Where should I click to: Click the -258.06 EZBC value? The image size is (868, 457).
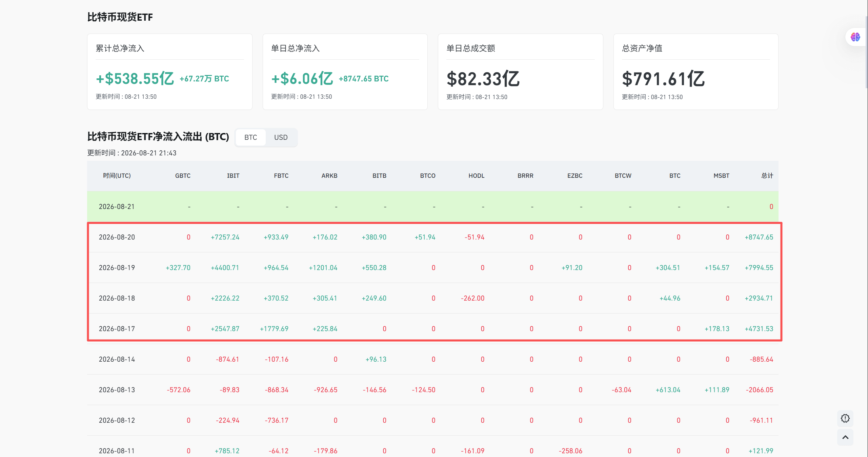[570, 451]
